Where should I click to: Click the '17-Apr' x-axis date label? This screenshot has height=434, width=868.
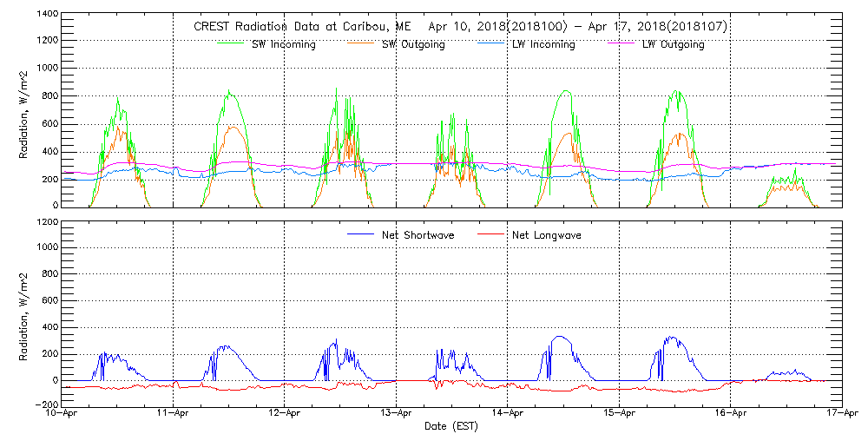[841, 414]
